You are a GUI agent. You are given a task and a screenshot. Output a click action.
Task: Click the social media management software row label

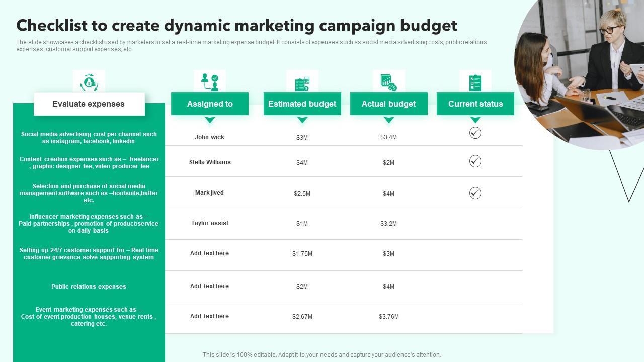[x=89, y=193]
